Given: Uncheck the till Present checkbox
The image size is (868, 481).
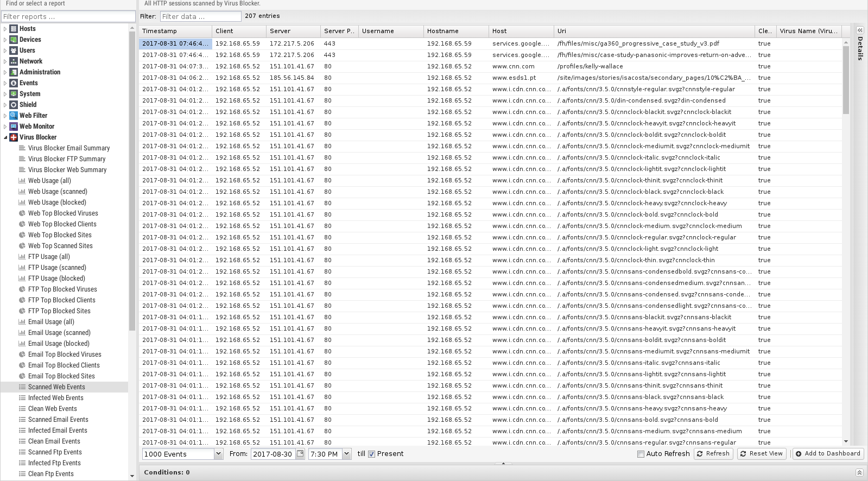Looking at the screenshot, I should 372,454.
